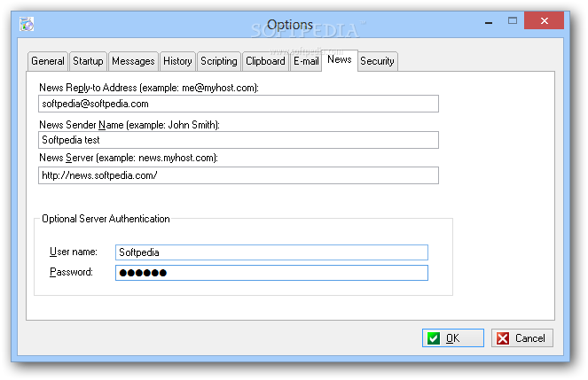Viewport: 588px width, 380px height.
Task: Select the History tab
Action: (x=177, y=61)
